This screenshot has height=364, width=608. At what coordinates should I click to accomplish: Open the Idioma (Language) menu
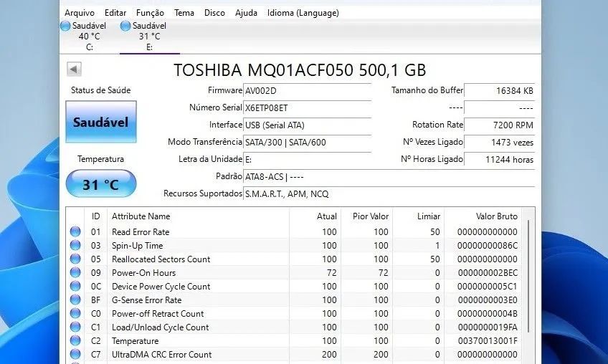click(x=303, y=13)
